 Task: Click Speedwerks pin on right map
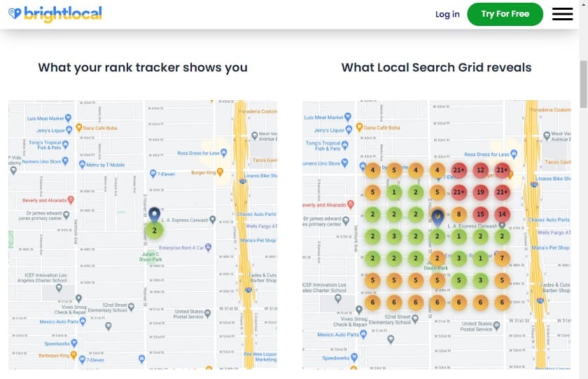(x=354, y=357)
